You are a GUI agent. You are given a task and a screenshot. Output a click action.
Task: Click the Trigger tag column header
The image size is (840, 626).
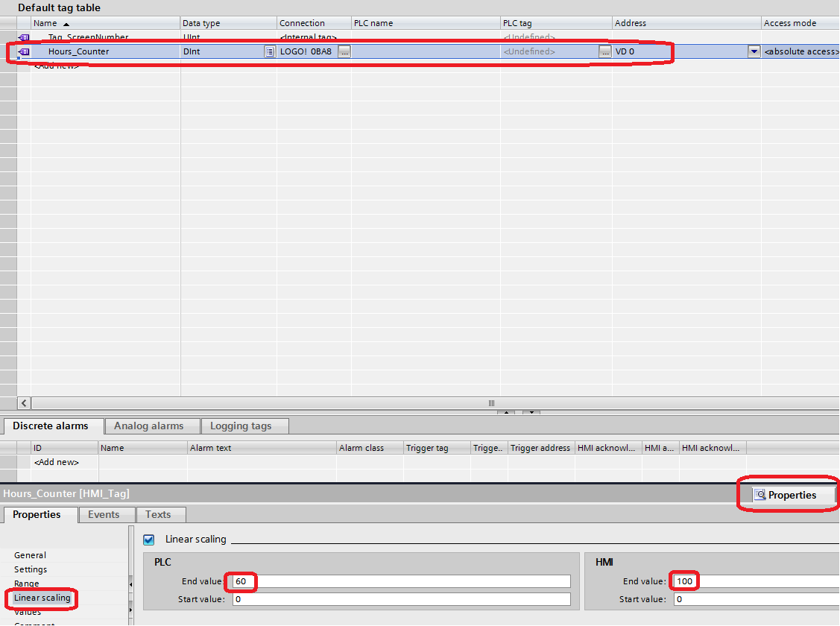(437, 448)
